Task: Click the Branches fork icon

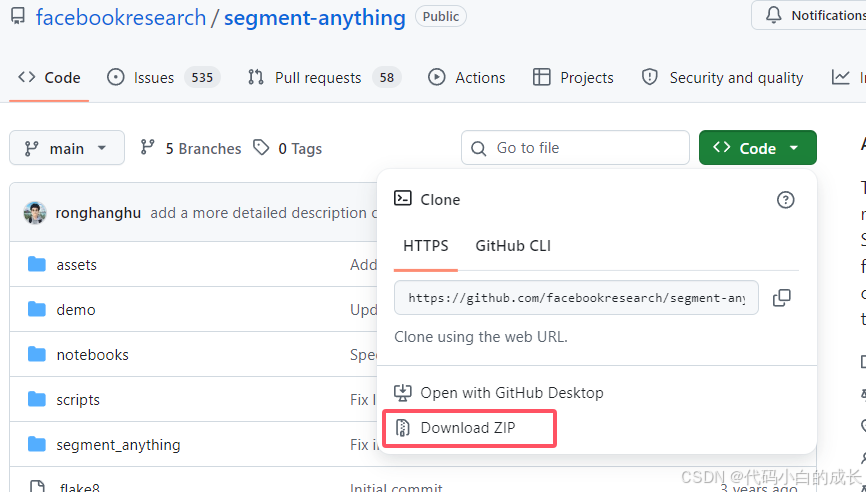Action: pos(147,147)
